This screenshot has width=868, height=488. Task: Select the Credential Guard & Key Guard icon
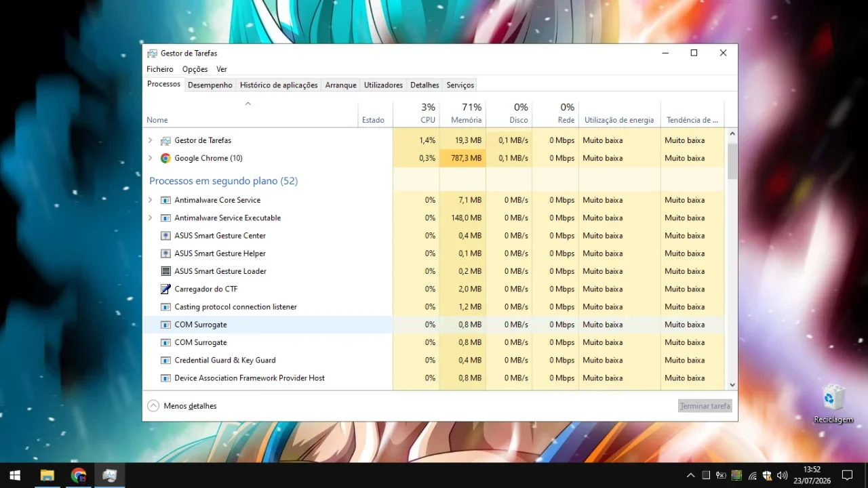[x=165, y=360]
